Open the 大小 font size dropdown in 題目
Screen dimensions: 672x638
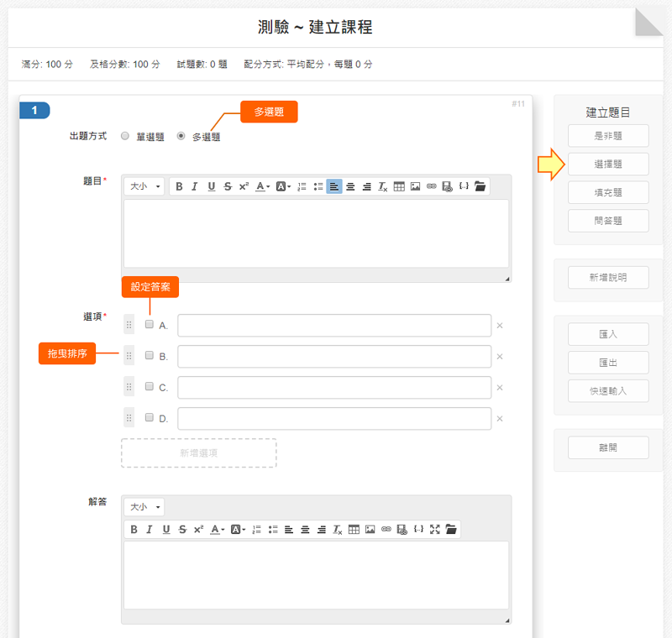[144, 186]
